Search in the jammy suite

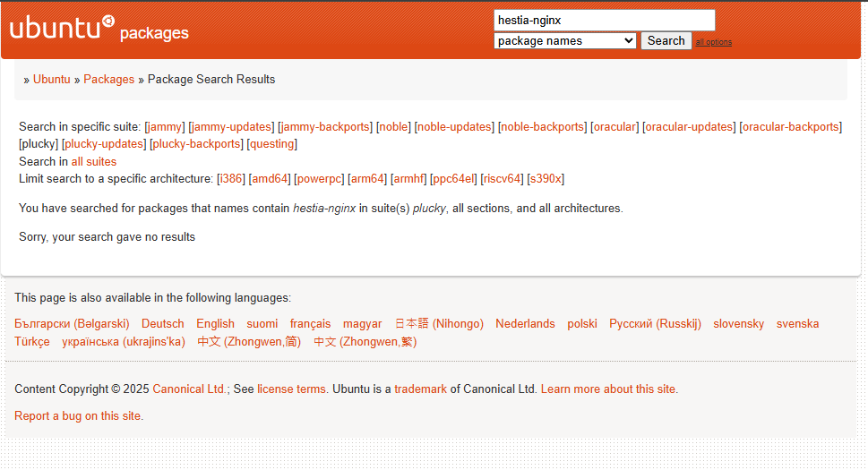(x=165, y=126)
